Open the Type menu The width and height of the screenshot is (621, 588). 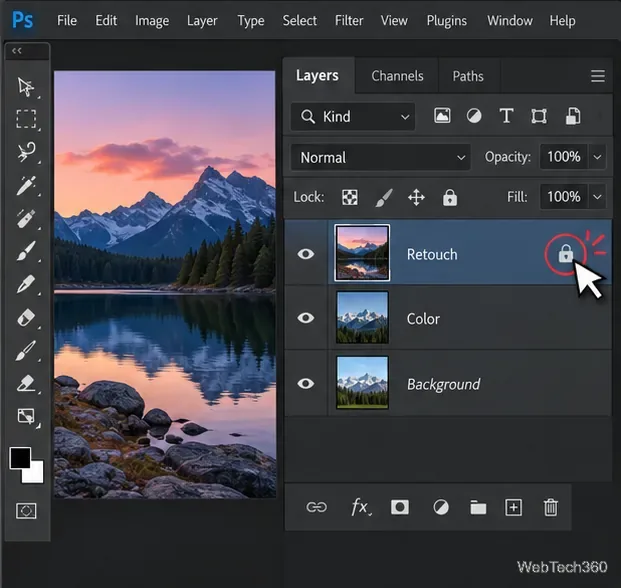tap(251, 21)
